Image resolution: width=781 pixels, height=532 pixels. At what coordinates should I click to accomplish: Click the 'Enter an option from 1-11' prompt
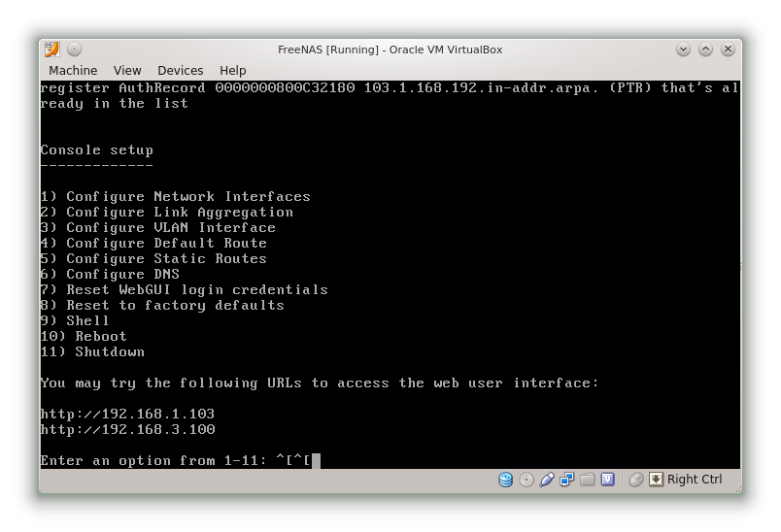[x=154, y=460]
